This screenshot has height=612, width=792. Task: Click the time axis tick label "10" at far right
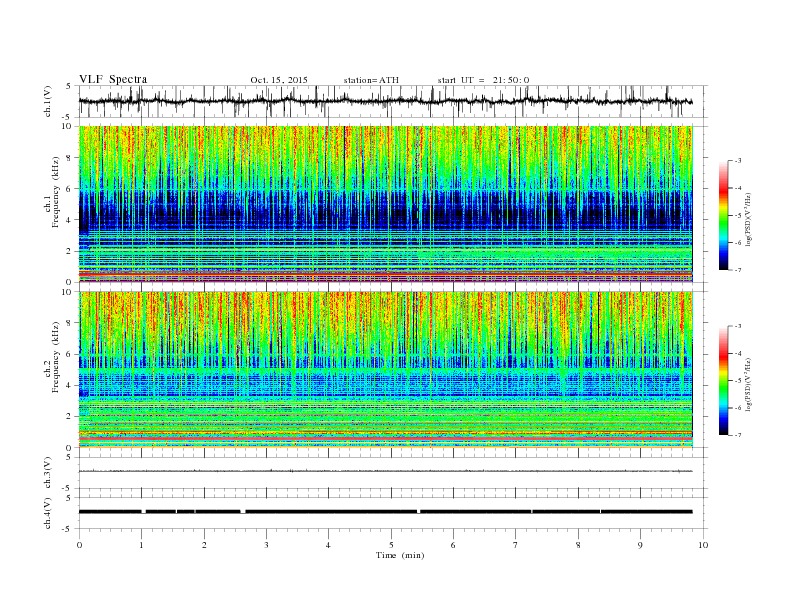coord(703,545)
